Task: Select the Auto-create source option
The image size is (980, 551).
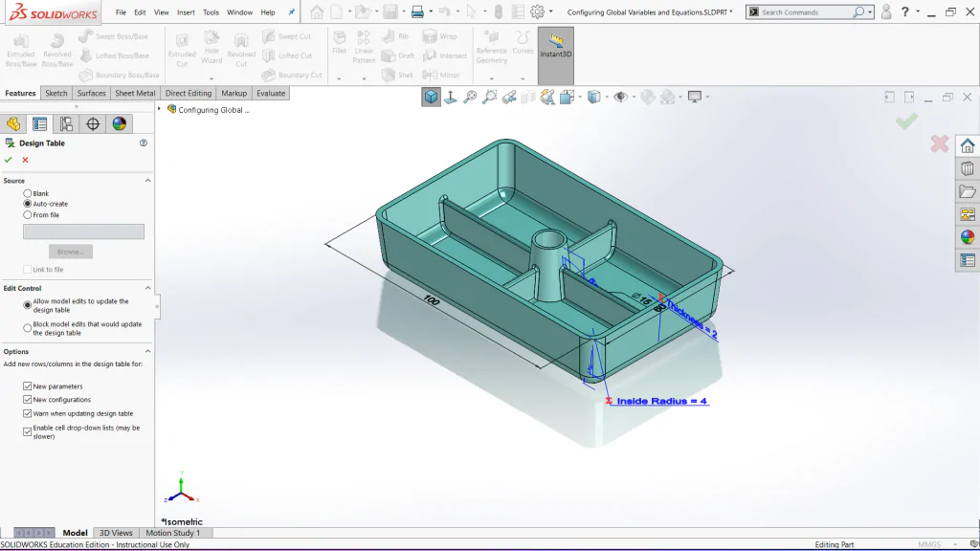Action: point(28,204)
